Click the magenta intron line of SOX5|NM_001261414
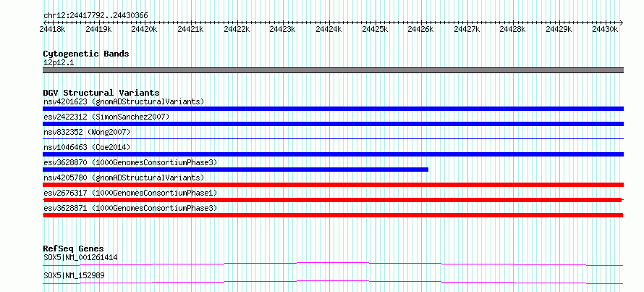The height and width of the screenshot is (292, 644). (333, 264)
